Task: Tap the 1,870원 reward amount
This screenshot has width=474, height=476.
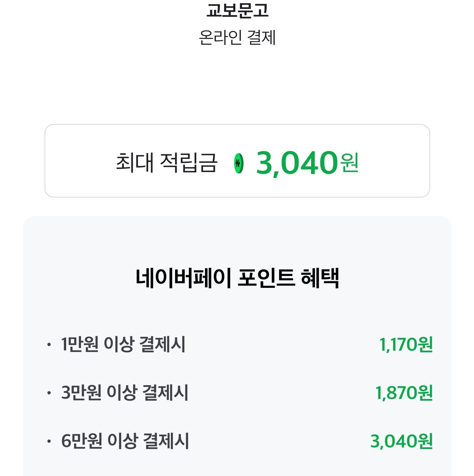Action: click(404, 393)
